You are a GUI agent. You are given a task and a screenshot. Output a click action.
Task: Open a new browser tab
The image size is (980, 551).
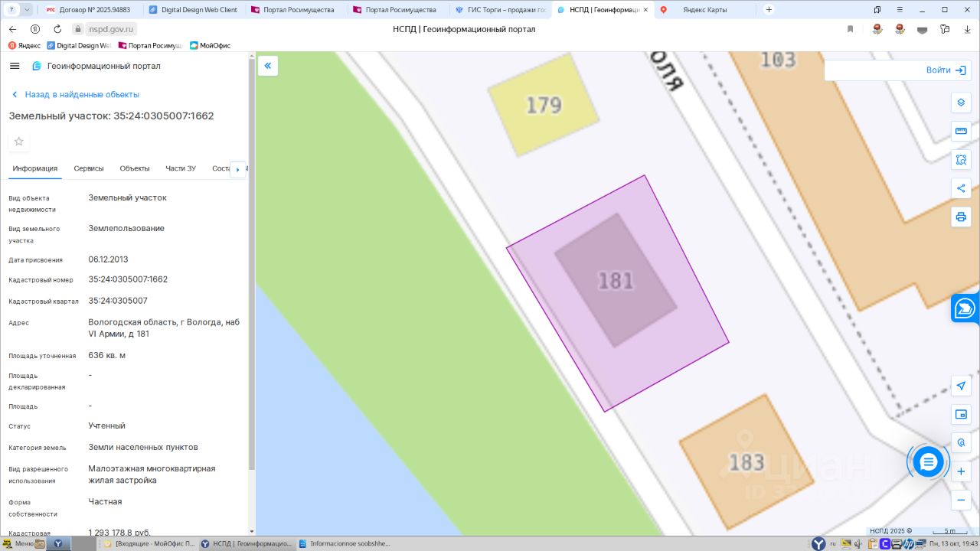(769, 10)
